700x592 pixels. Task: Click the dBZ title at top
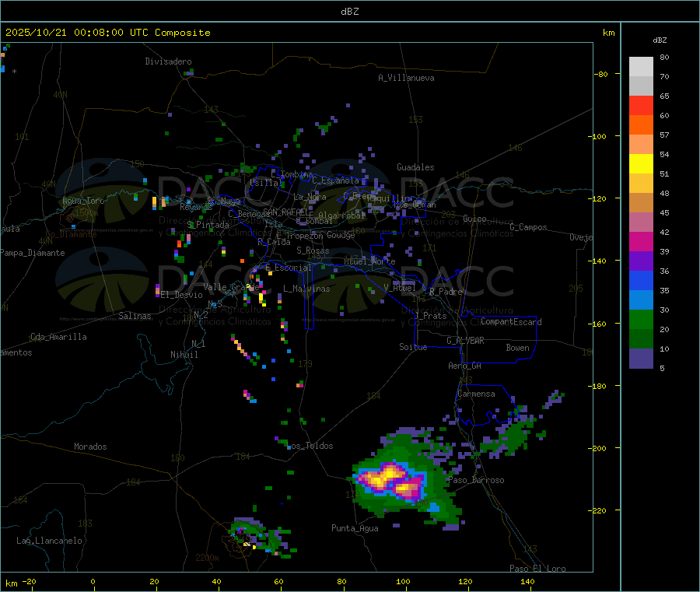tap(349, 12)
